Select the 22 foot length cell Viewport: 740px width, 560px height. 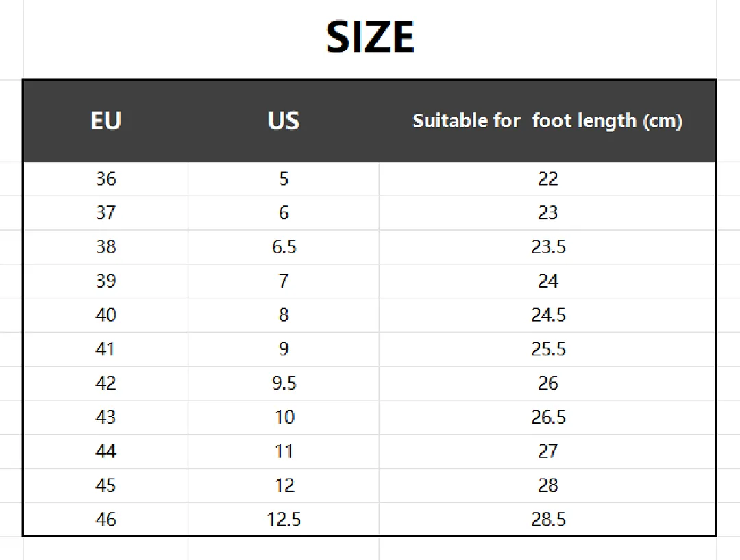[x=548, y=179]
